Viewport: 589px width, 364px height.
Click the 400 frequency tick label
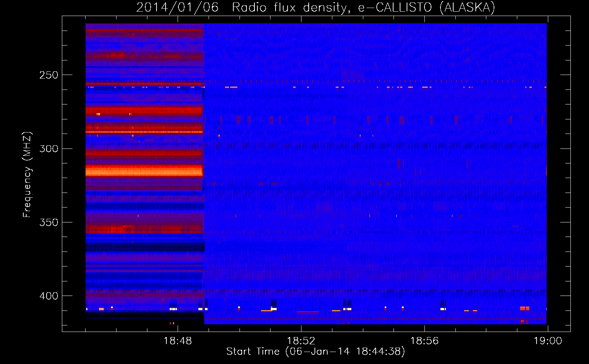point(48,296)
